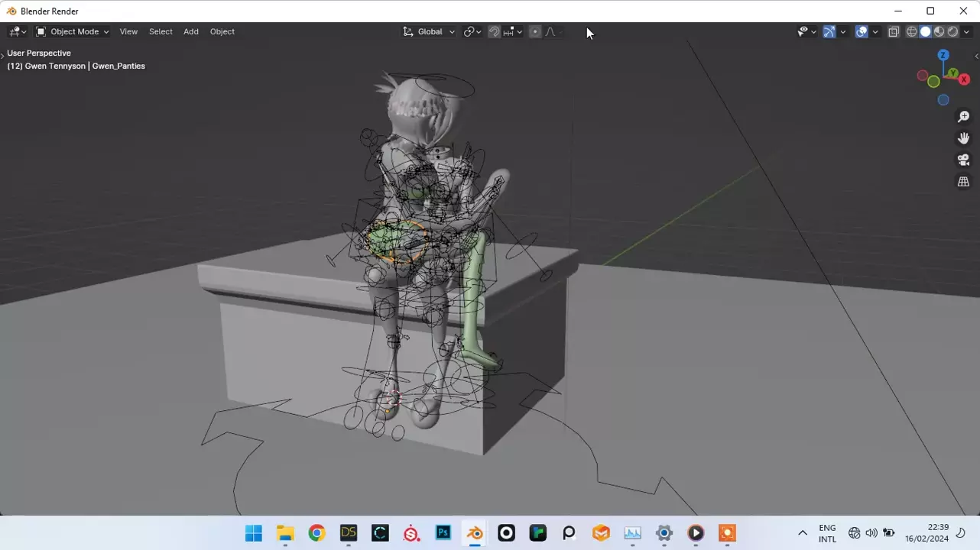The height and width of the screenshot is (550, 980).
Task: Open the Add menu
Action: pos(191,32)
